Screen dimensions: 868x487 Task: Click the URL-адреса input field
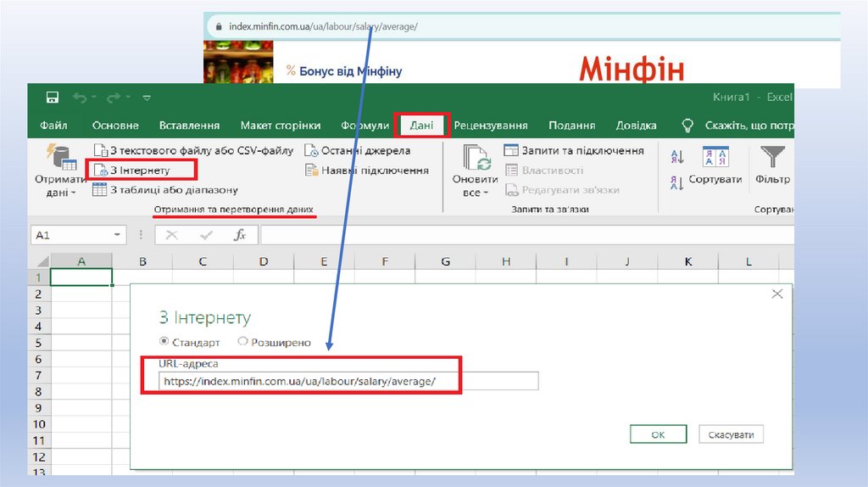(x=348, y=381)
